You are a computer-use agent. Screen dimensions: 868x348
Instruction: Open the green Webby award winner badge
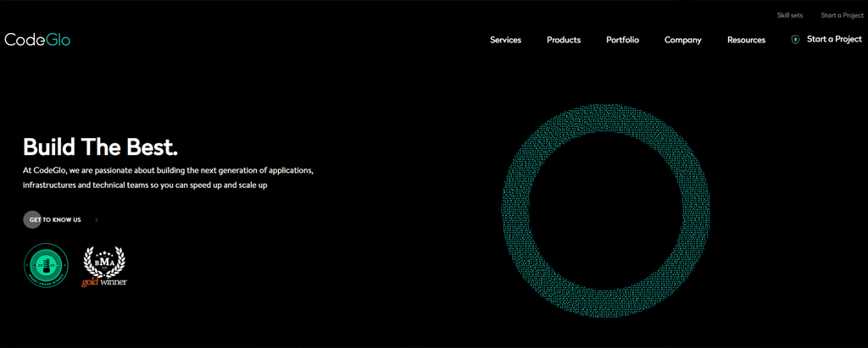coord(46,266)
